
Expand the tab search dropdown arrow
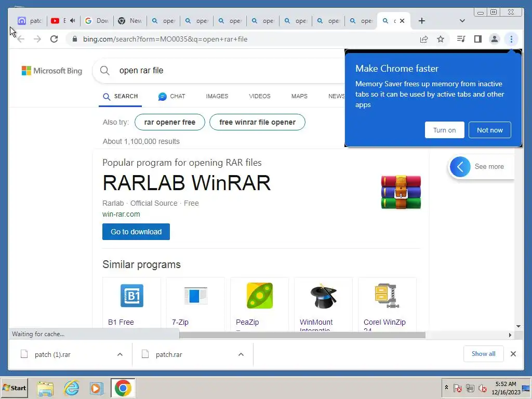click(462, 21)
